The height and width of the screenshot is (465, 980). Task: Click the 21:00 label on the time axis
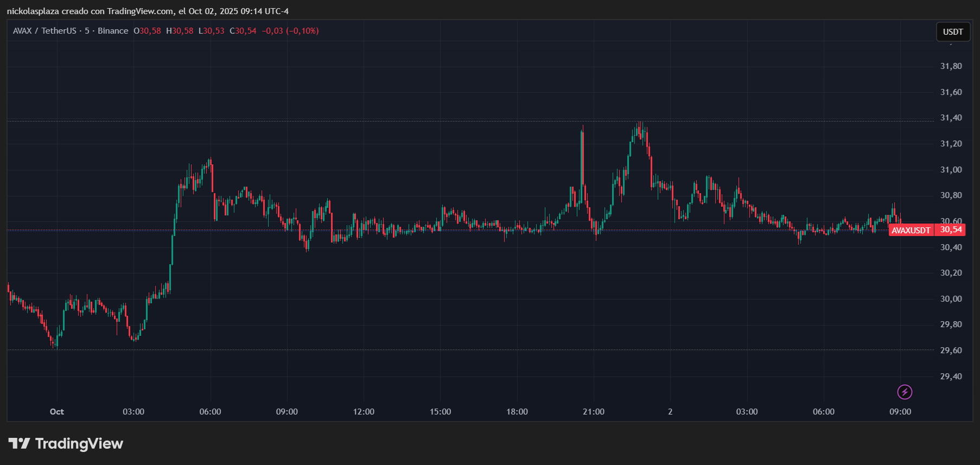[594, 412]
